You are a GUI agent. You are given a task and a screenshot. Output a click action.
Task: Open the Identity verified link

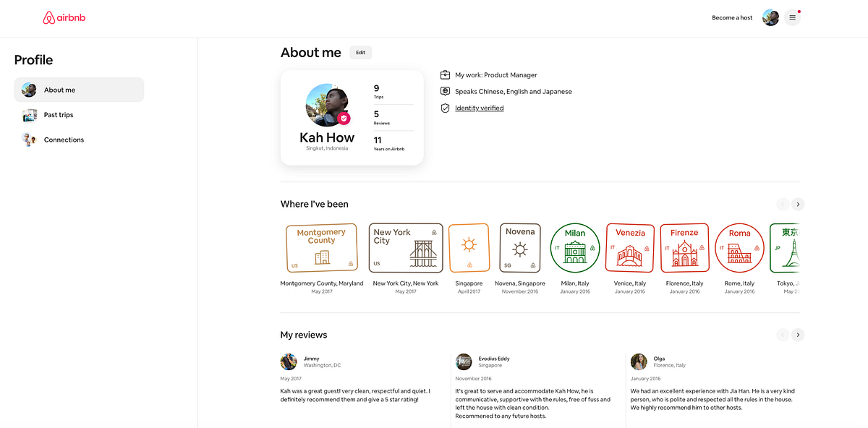point(479,108)
